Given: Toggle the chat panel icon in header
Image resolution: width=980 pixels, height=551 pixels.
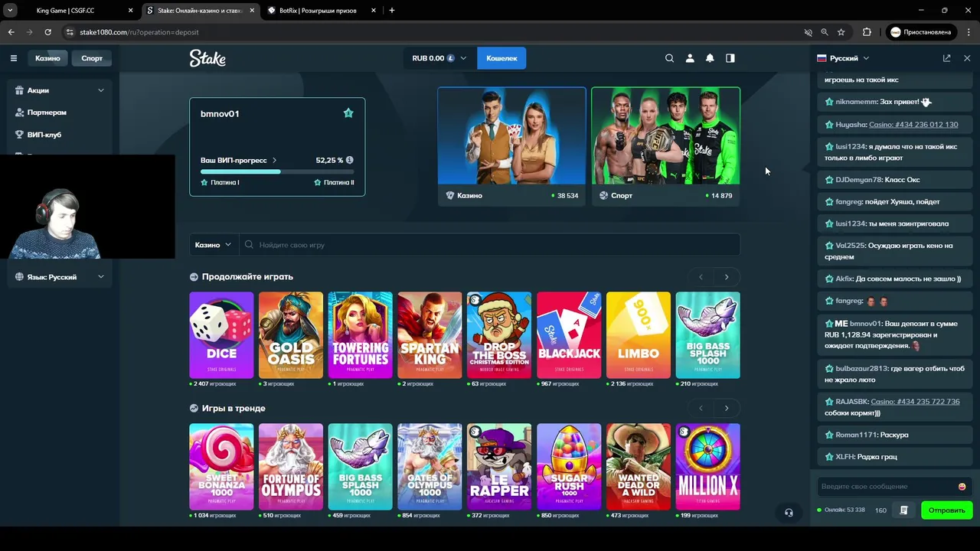Looking at the screenshot, I should [x=730, y=58].
